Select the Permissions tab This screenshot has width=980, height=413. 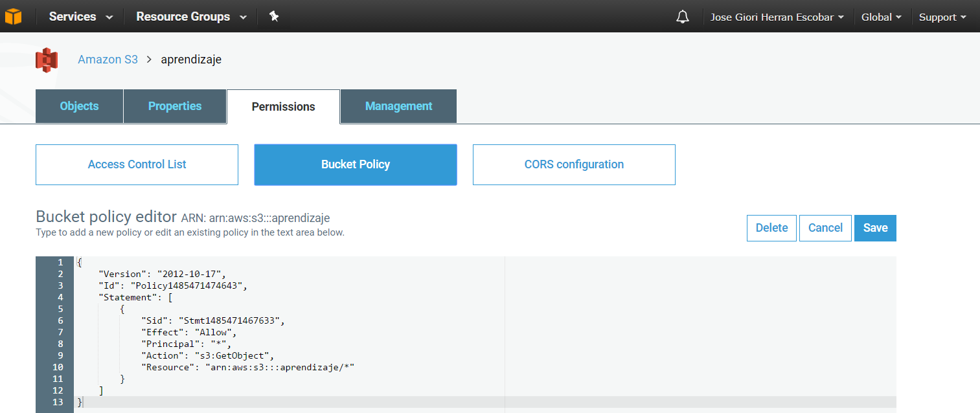(x=283, y=107)
